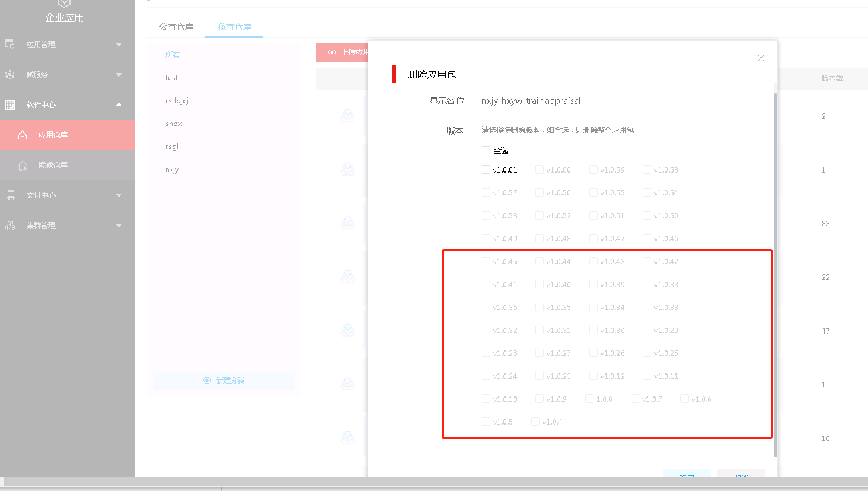Check the 全选 checkbox

pos(486,150)
